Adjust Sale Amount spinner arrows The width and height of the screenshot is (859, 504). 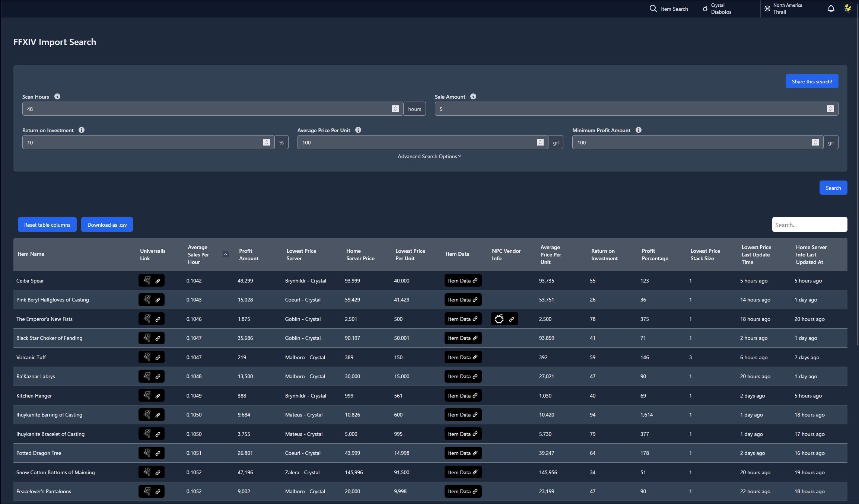(x=830, y=109)
